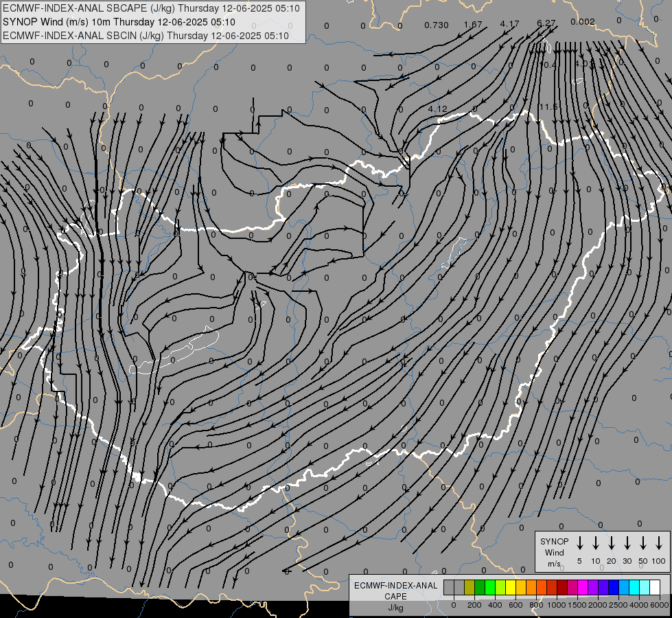Click the dark green CAPE legend swatch
This screenshot has height=618, width=672.
(480, 587)
